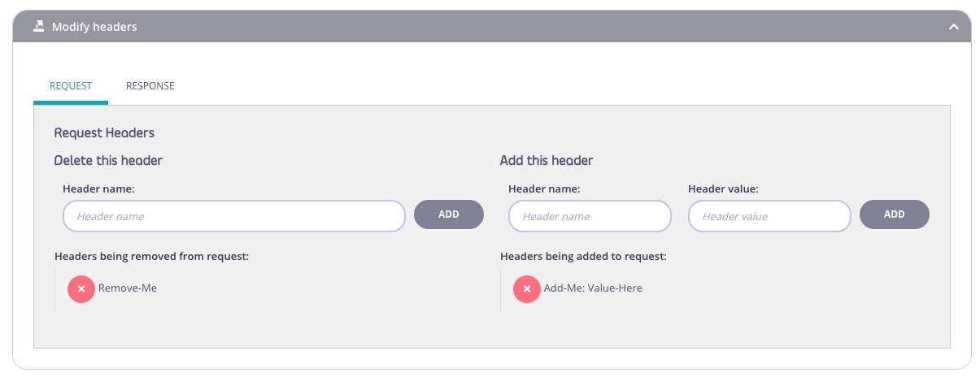
Task: Click the Header value: field label
Action: (x=723, y=189)
